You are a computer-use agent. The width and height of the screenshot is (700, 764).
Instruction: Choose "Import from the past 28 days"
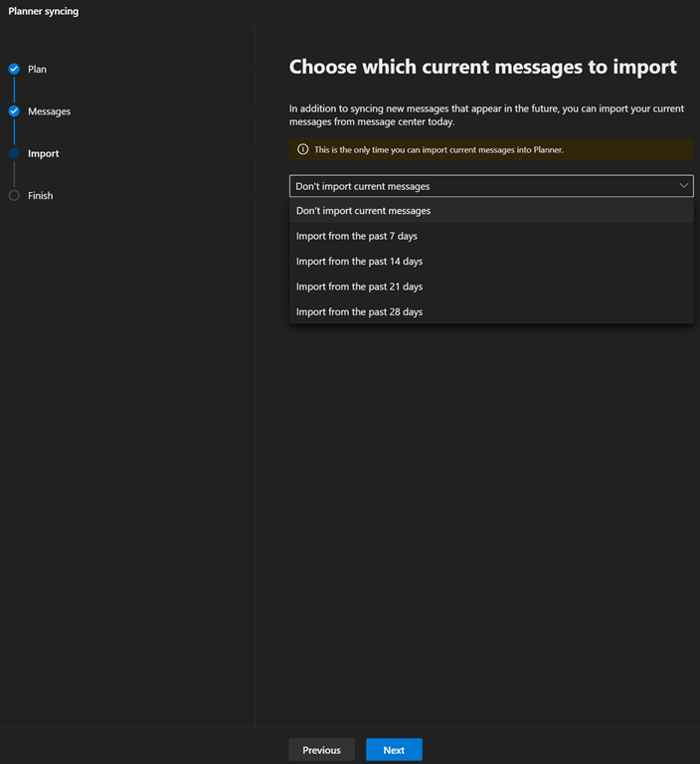coord(491,311)
